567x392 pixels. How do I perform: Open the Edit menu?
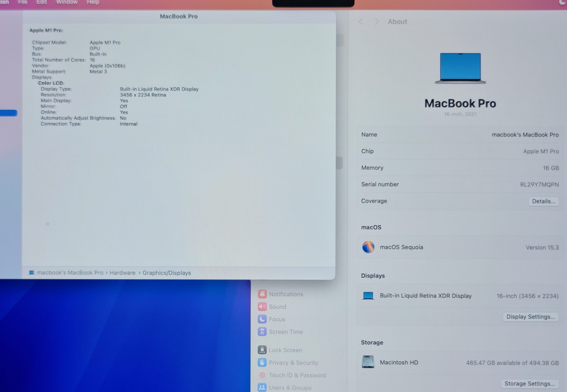pyautogui.click(x=42, y=2)
